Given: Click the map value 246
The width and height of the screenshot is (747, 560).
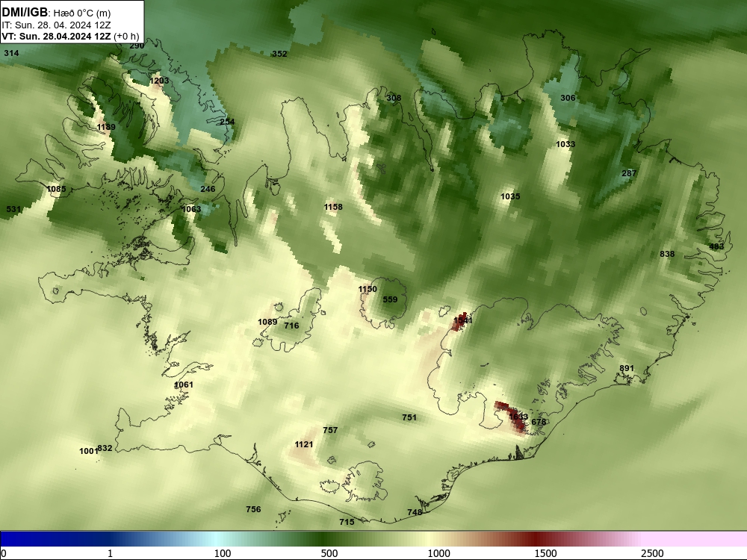Looking at the screenshot, I should pos(208,189).
